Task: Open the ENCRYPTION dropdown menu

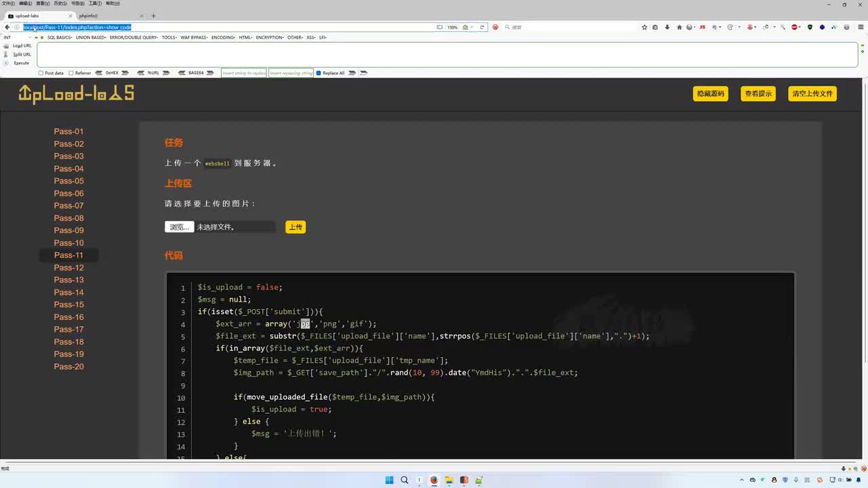Action: (x=270, y=37)
